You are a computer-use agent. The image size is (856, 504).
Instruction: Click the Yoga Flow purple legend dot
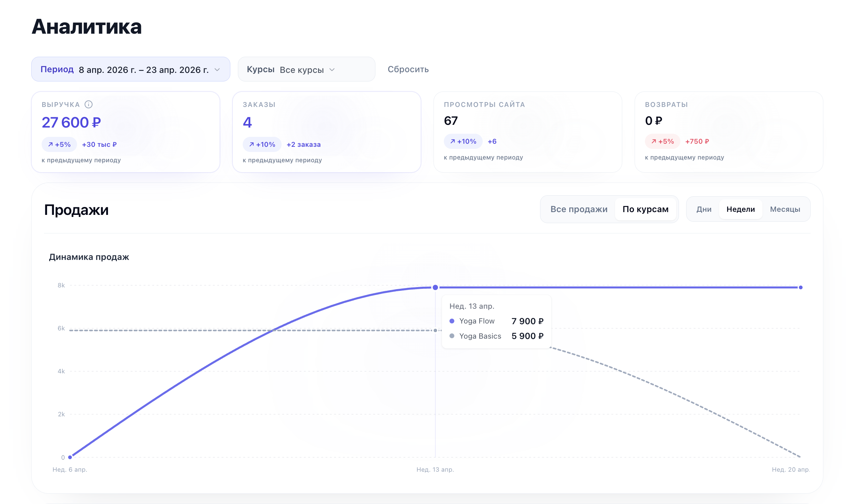(452, 321)
